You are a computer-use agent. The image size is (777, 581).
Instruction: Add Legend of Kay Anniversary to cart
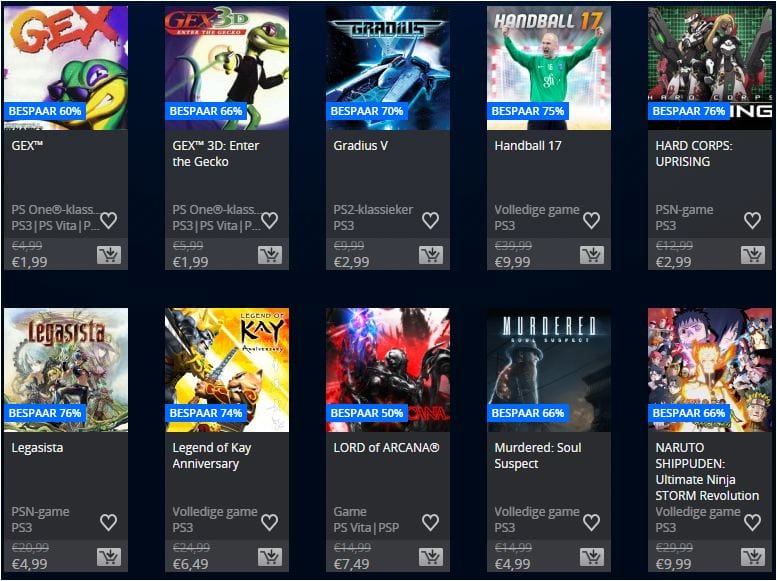[270, 557]
